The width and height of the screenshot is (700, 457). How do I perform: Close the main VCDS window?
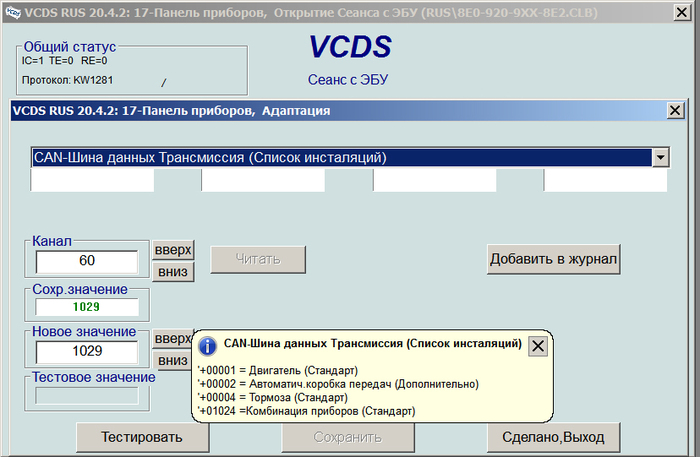pos(682,12)
